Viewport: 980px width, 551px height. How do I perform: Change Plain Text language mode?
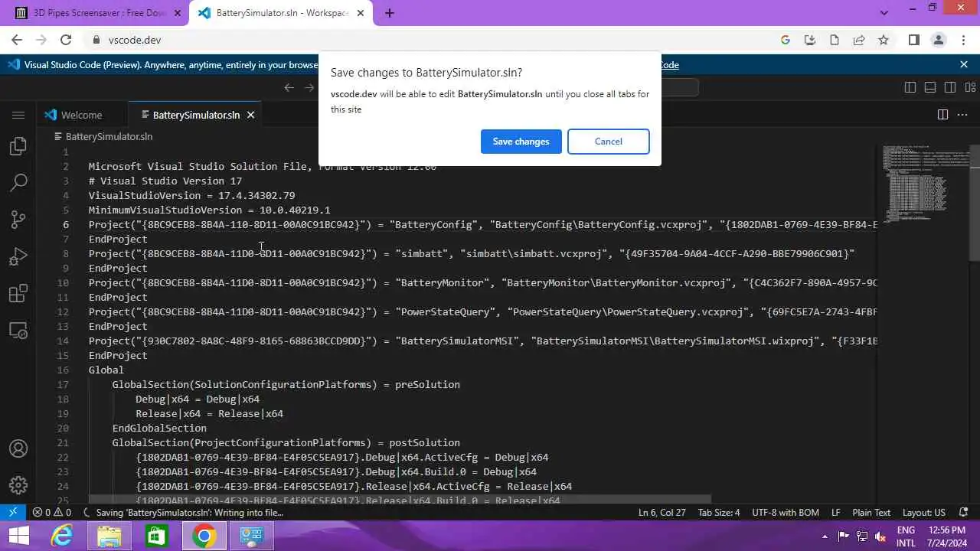pyautogui.click(x=871, y=513)
